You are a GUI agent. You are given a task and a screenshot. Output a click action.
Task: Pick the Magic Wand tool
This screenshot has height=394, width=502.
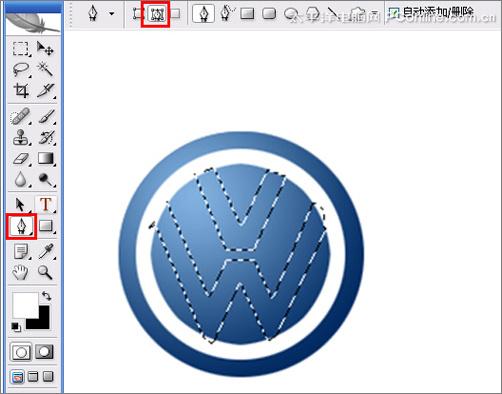pyautogui.click(x=45, y=69)
